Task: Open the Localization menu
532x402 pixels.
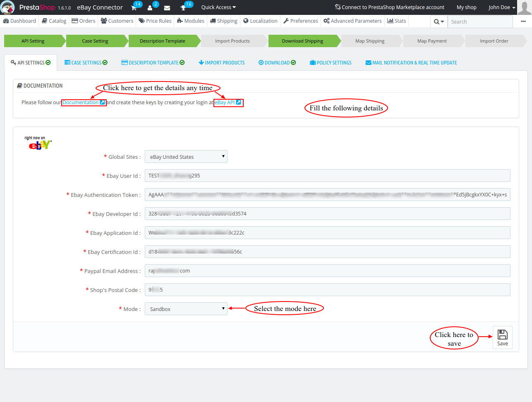Action: pyautogui.click(x=261, y=21)
